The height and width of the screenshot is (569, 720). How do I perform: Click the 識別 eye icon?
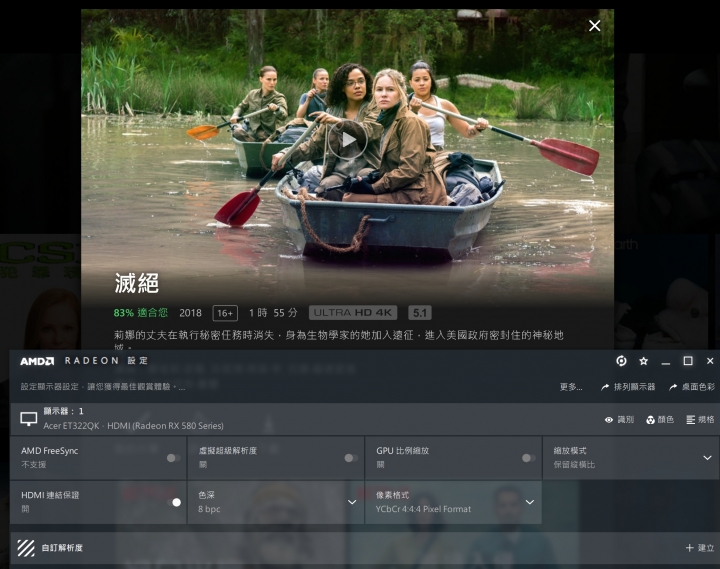click(x=609, y=420)
